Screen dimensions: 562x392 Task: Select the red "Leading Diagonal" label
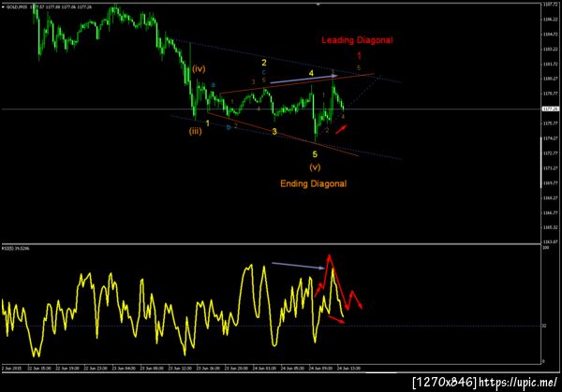(x=357, y=40)
